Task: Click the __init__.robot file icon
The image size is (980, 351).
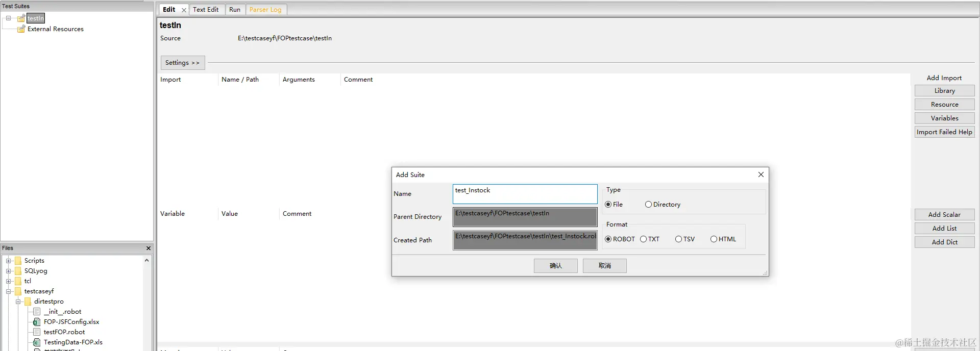Action: pos(37,312)
